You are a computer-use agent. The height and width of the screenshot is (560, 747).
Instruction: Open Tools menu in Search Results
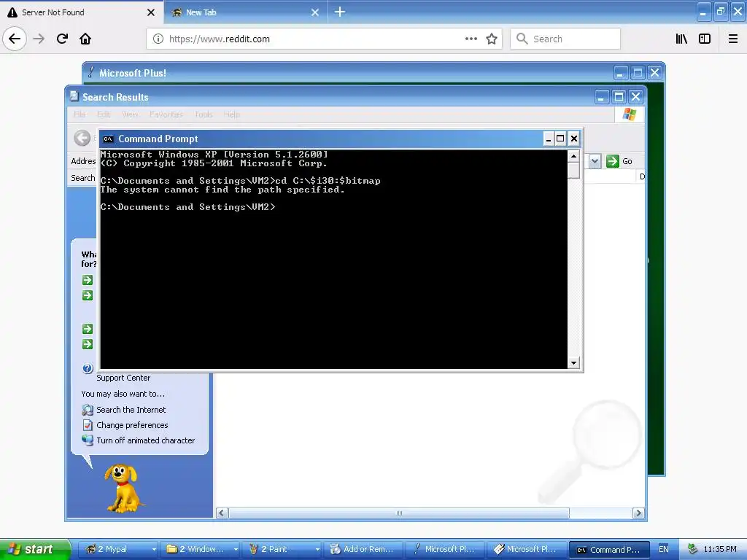(x=204, y=114)
